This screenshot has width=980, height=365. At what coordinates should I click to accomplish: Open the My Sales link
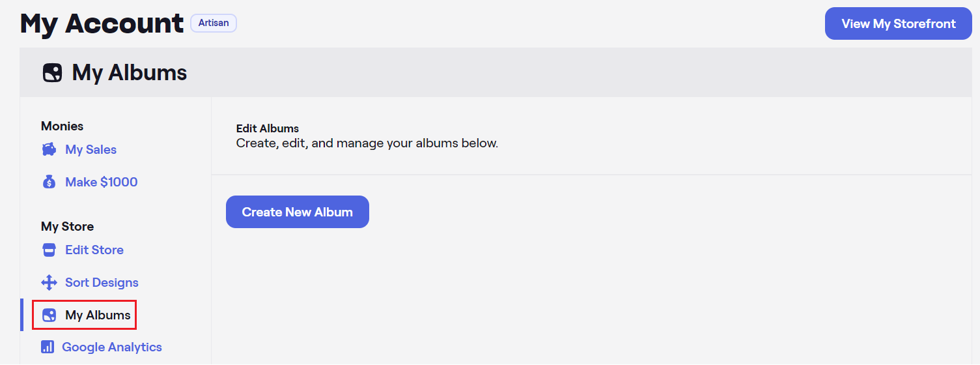point(91,149)
